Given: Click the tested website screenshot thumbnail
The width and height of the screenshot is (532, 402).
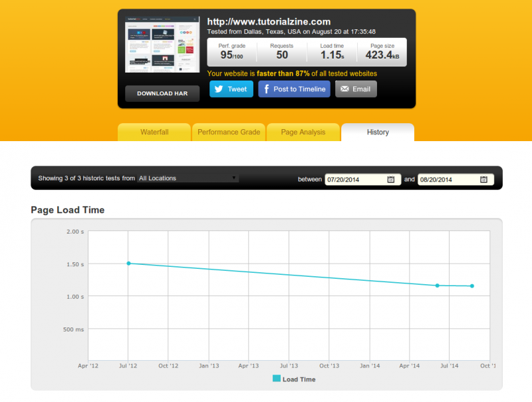Looking at the screenshot, I should (x=162, y=45).
